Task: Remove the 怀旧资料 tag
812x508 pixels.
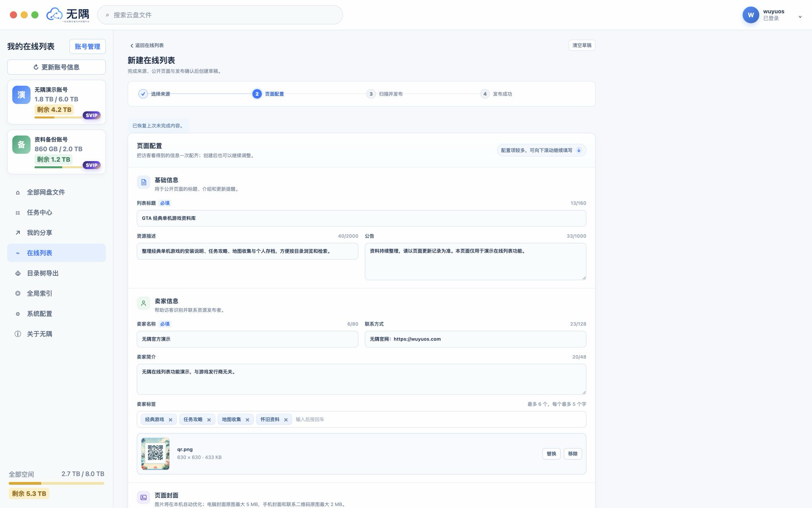Action: [286, 419]
